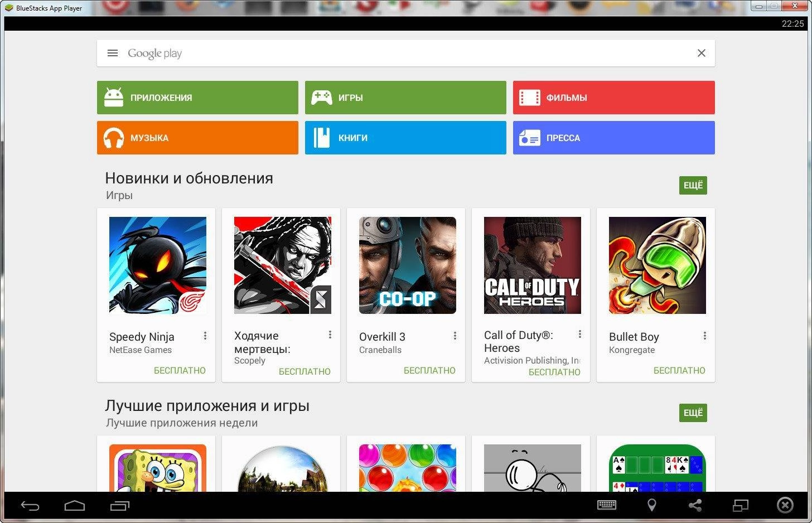Screen dimensions: 812x523
Task: Click the Scopely developer name
Action: (250, 361)
